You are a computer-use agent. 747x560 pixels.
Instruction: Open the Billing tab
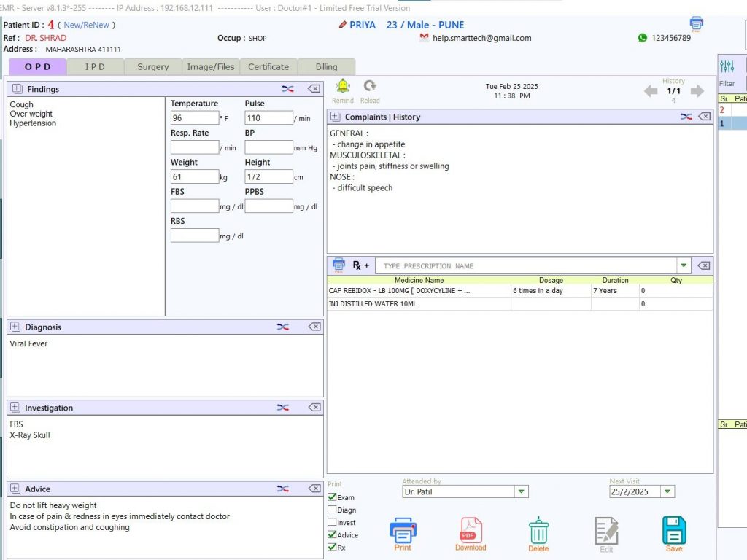pos(326,67)
